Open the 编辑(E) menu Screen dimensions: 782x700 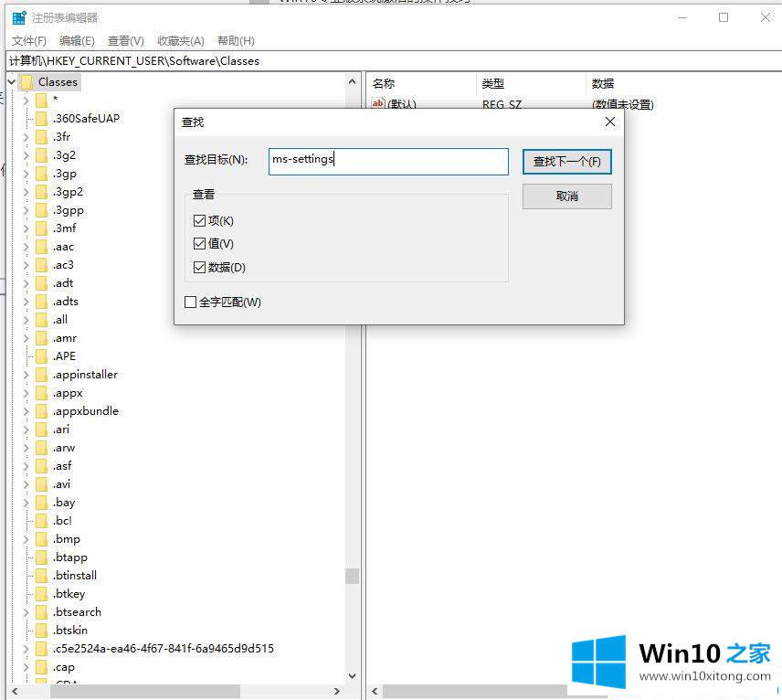(77, 41)
